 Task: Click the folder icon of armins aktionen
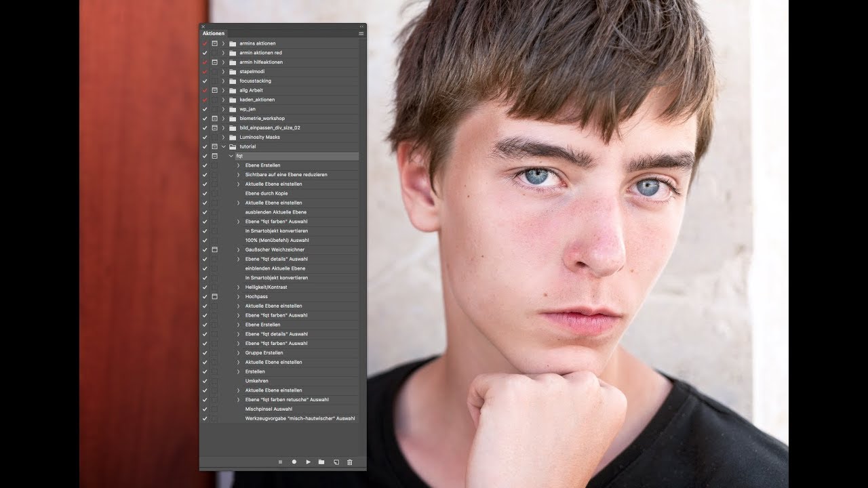(233, 43)
